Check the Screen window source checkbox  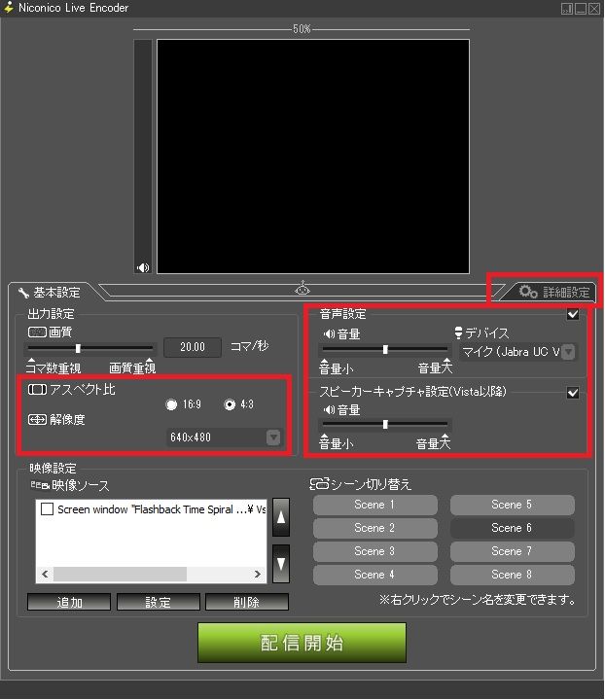click(x=47, y=508)
